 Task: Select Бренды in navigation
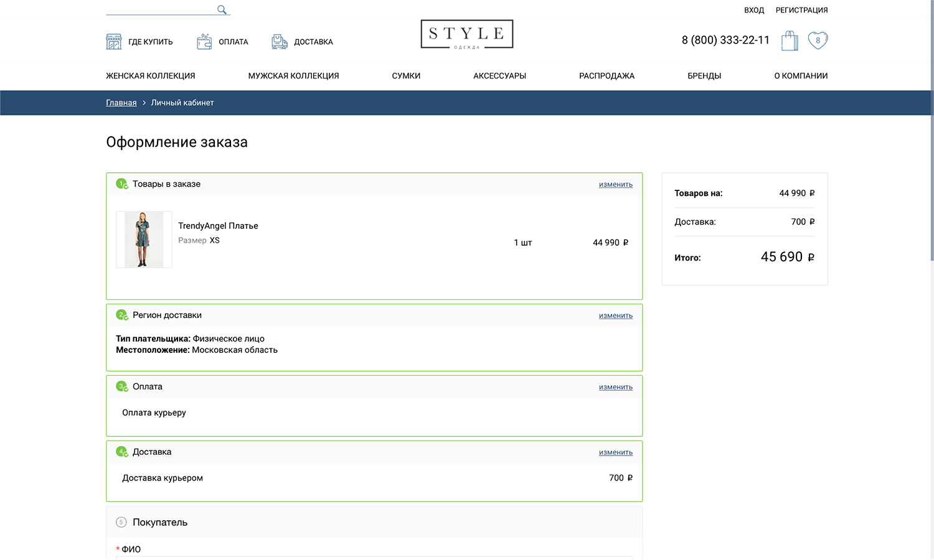pyautogui.click(x=704, y=76)
